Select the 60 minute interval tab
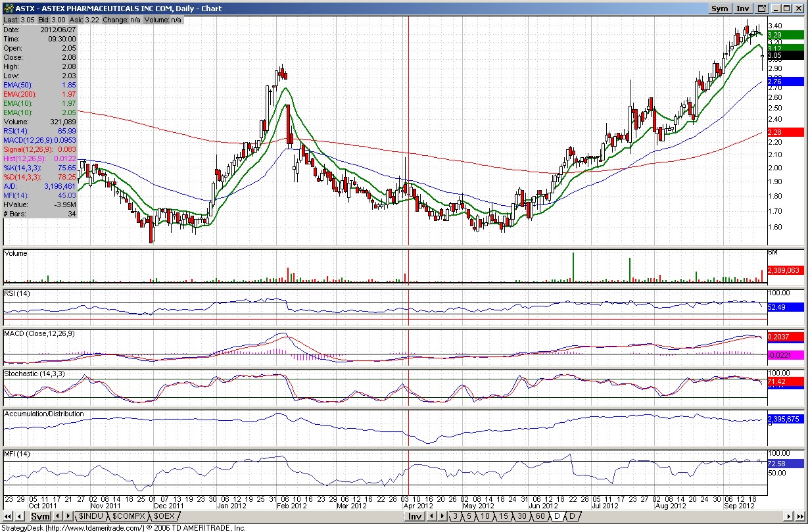Screen dimensions: 808x532 (x=540, y=516)
